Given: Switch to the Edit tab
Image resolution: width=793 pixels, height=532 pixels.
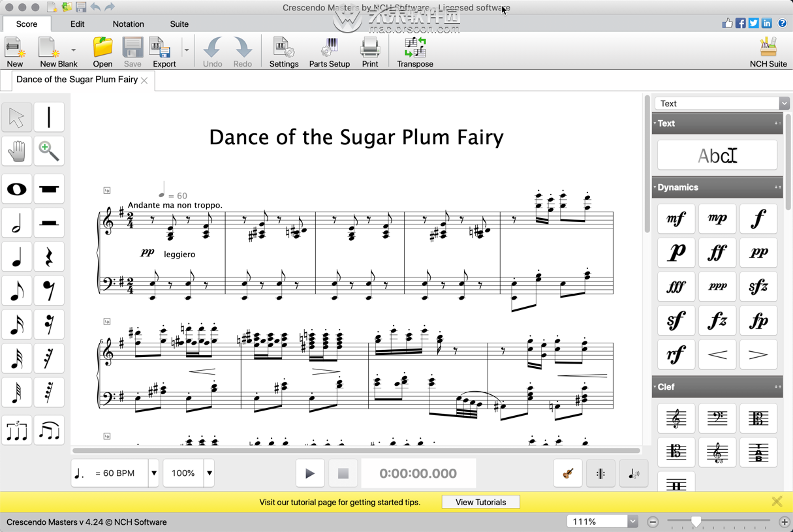Looking at the screenshot, I should pyautogui.click(x=78, y=24).
